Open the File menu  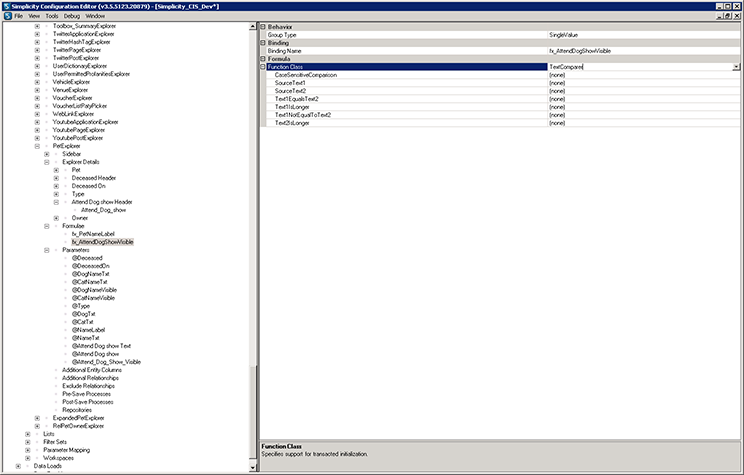coord(19,16)
